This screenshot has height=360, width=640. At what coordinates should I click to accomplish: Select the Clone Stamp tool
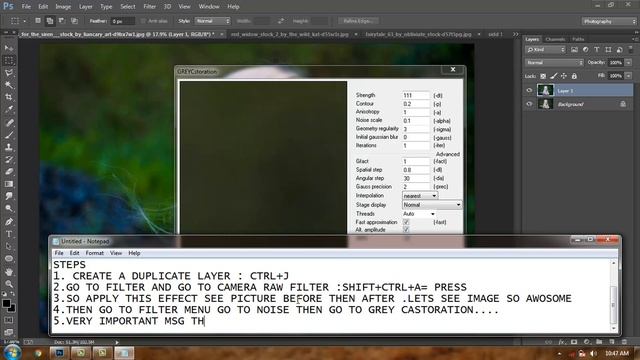click(x=9, y=147)
